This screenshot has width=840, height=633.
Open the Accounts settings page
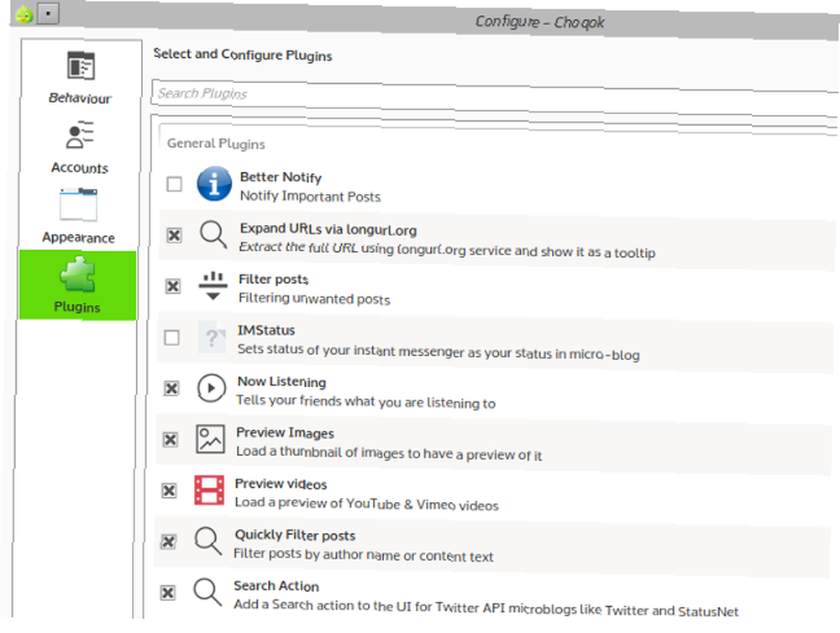click(x=80, y=147)
